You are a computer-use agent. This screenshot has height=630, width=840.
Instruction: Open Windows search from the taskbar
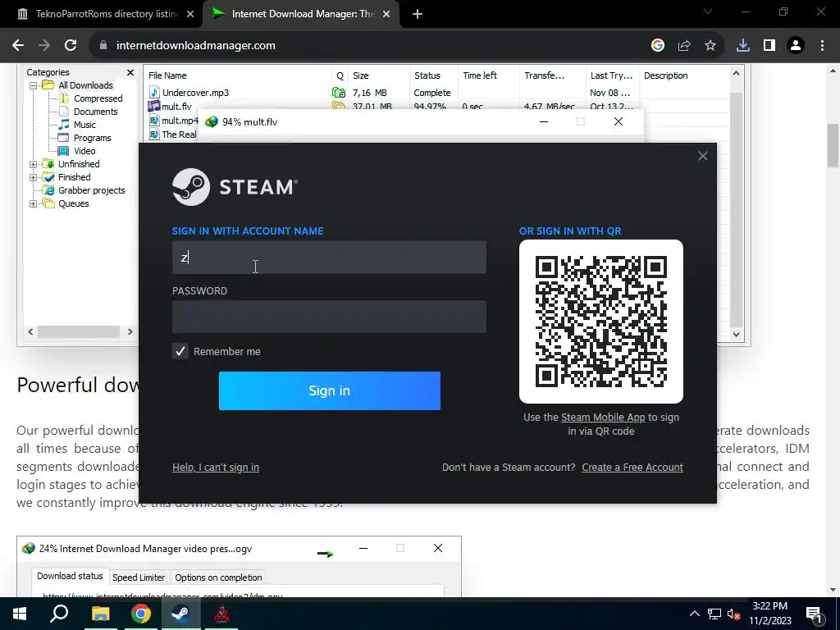[59, 614]
